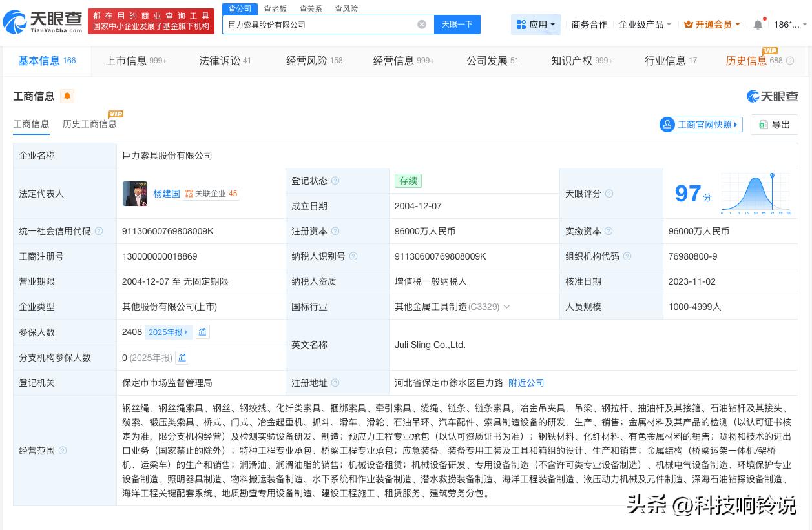The image size is (812, 530).
Task: Click the 人员规模 value 1000-4999人
Action: point(695,307)
